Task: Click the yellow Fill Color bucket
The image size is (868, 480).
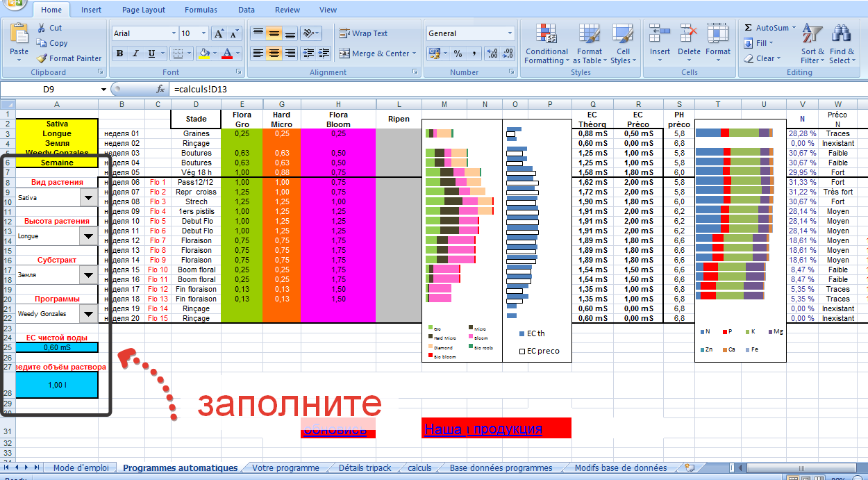Action: point(203,53)
